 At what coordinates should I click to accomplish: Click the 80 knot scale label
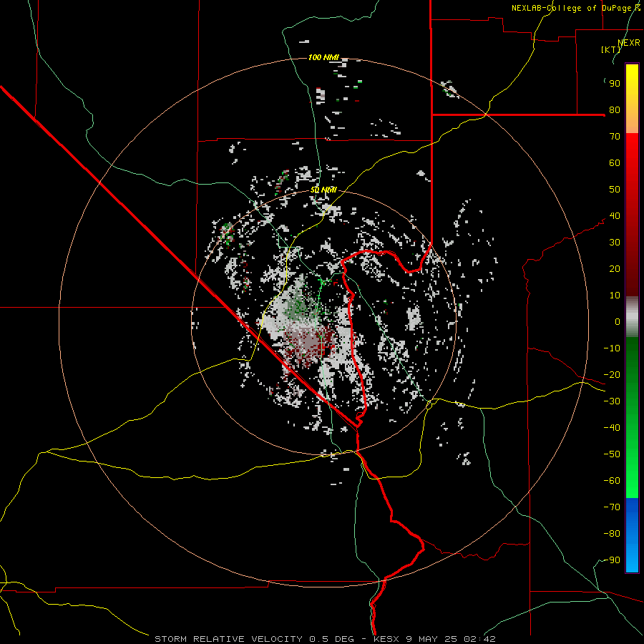tap(615, 110)
